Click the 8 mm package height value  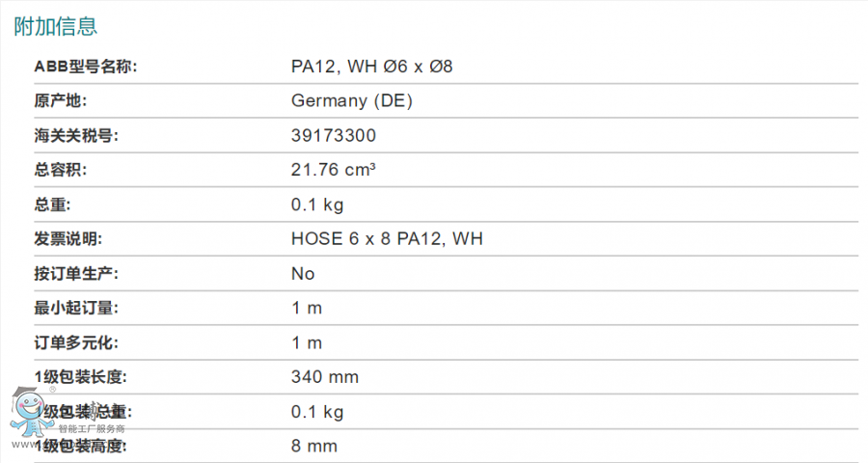(314, 447)
